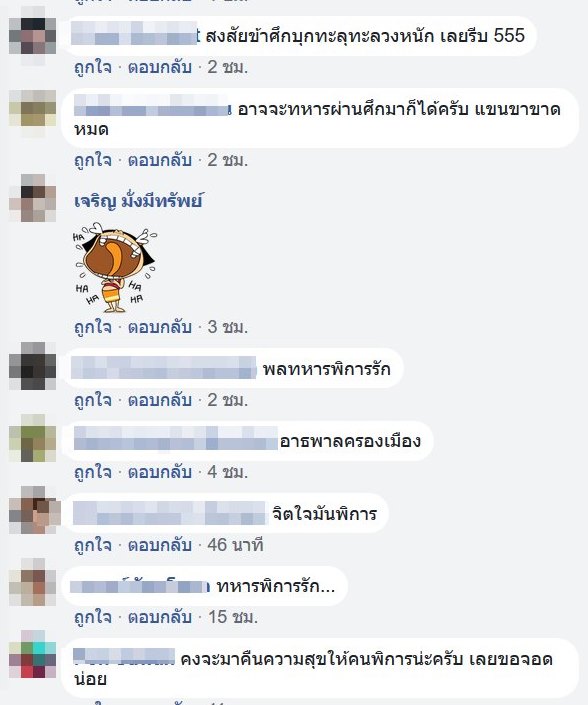The height and width of the screenshot is (705, 588).
Task: Reply to the จิตใจมันพิการ comment
Action: (x=160, y=545)
